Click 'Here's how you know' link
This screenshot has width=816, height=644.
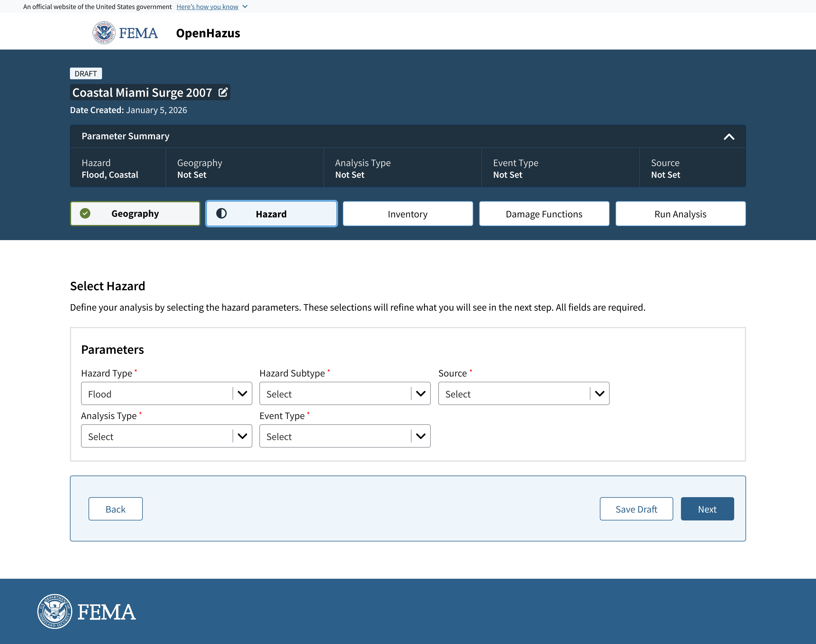(x=207, y=6)
